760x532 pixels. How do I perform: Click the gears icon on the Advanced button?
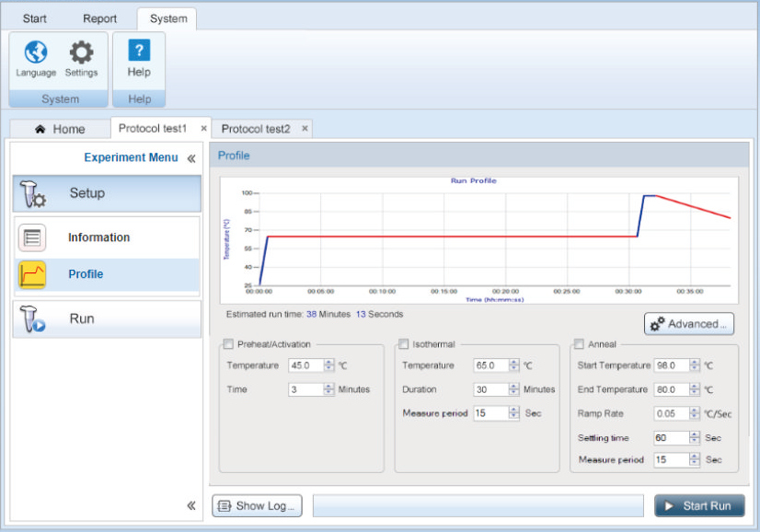click(657, 324)
